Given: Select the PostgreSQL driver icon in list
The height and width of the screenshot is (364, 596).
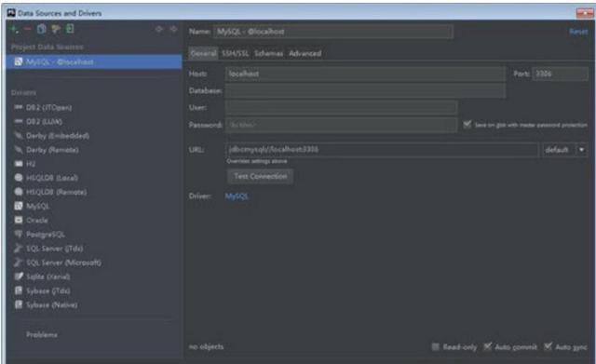Looking at the screenshot, I should point(19,234).
